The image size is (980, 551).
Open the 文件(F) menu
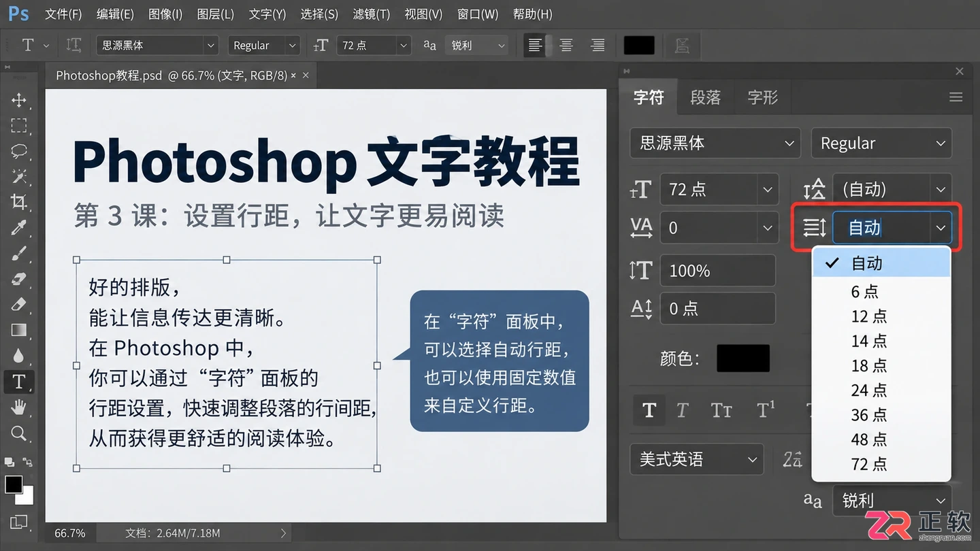pyautogui.click(x=63, y=14)
